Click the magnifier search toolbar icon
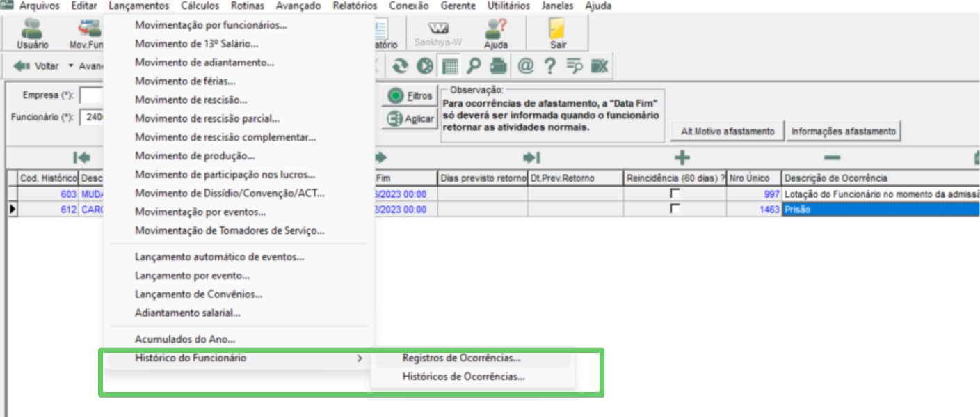980x417 pixels. [474, 66]
